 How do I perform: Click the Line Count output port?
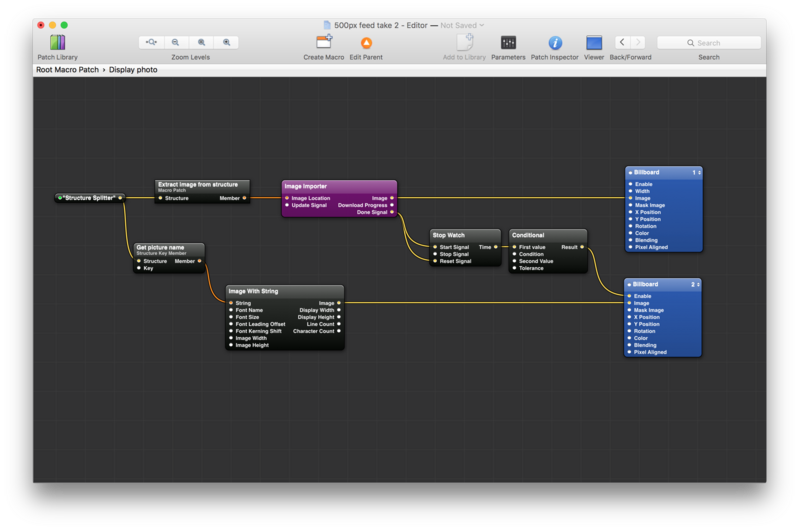pos(339,324)
